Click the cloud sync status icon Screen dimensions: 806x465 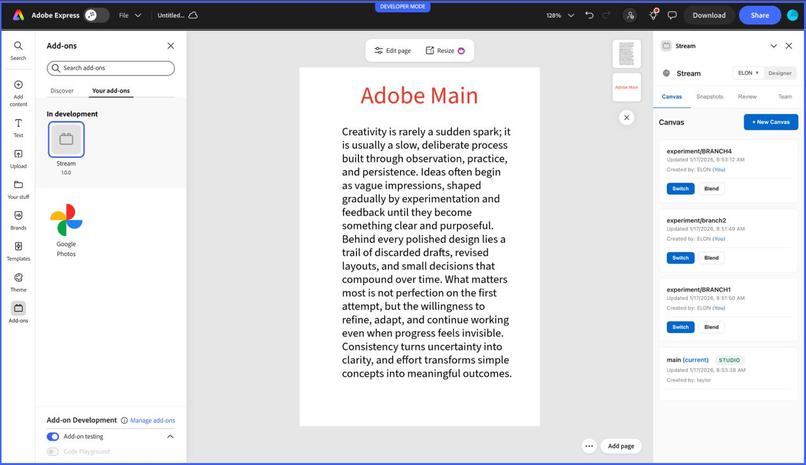click(193, 15)
